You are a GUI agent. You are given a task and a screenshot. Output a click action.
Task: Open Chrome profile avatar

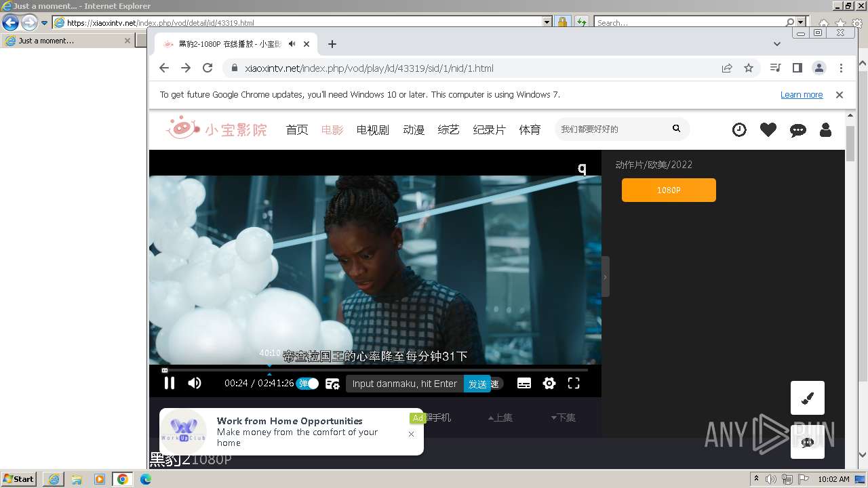pyautogui.click(x=819, y=68)
